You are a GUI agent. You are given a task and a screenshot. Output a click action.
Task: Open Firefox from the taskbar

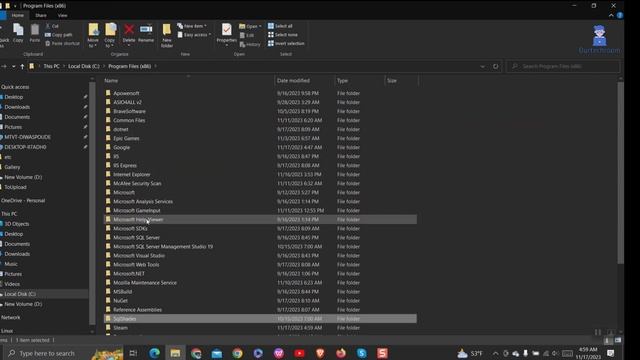tap(341, 353)
